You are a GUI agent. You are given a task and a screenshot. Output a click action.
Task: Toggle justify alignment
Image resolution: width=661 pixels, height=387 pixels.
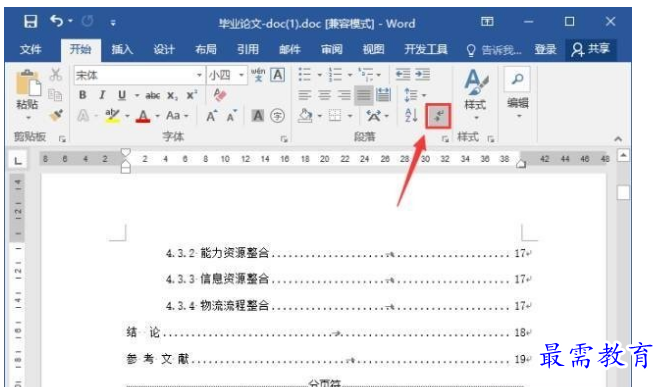(363, 95)
